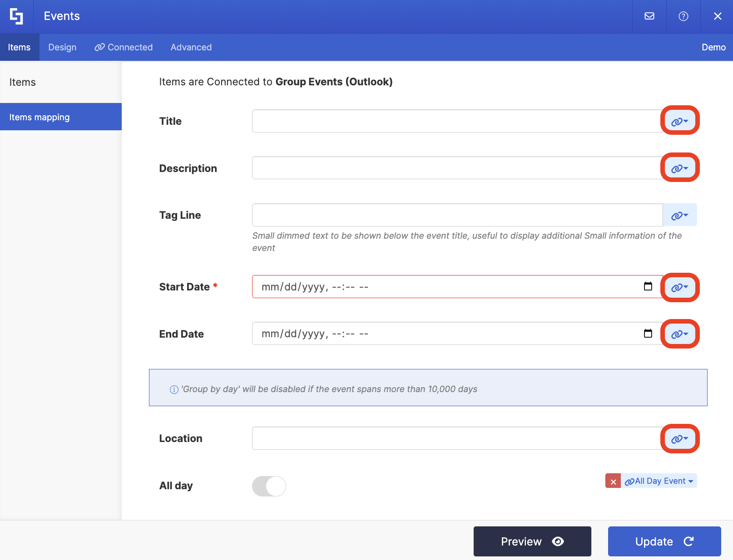Open the help question mark icon
Image resolution: width=733 pixels, height=560 pixels.
click(683, 16)
